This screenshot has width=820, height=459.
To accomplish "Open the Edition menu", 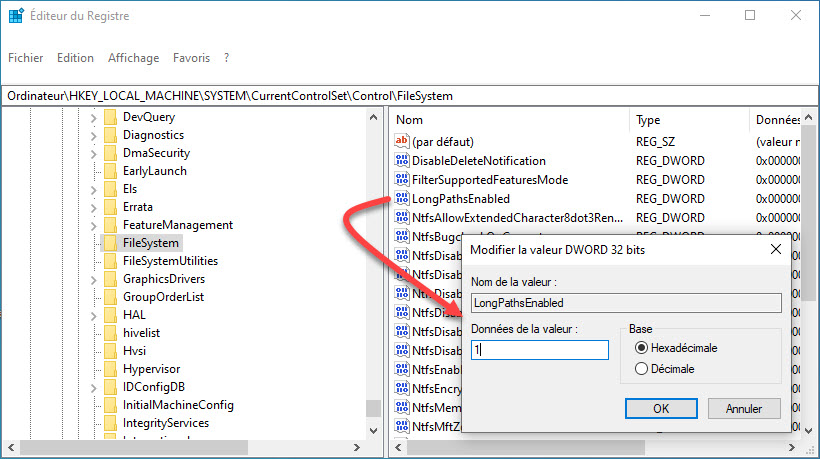I will coord(75,58).
